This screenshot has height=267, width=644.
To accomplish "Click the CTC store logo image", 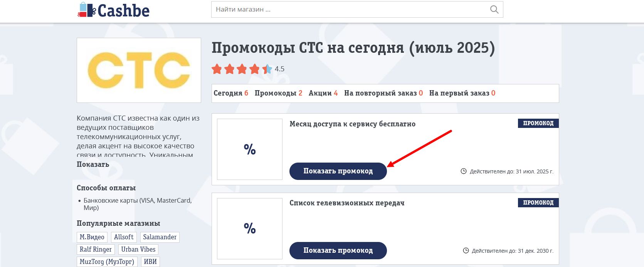I will [x=139, y=70].
